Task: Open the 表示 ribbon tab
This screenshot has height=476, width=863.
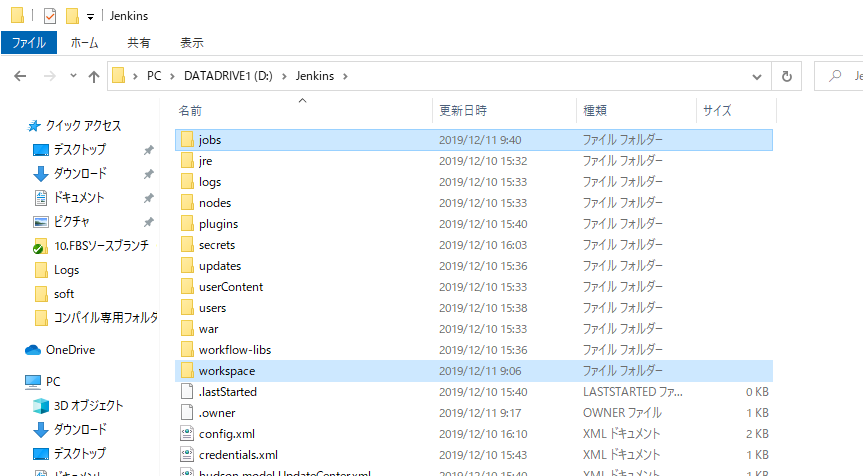Action: [x=192, y=42]
